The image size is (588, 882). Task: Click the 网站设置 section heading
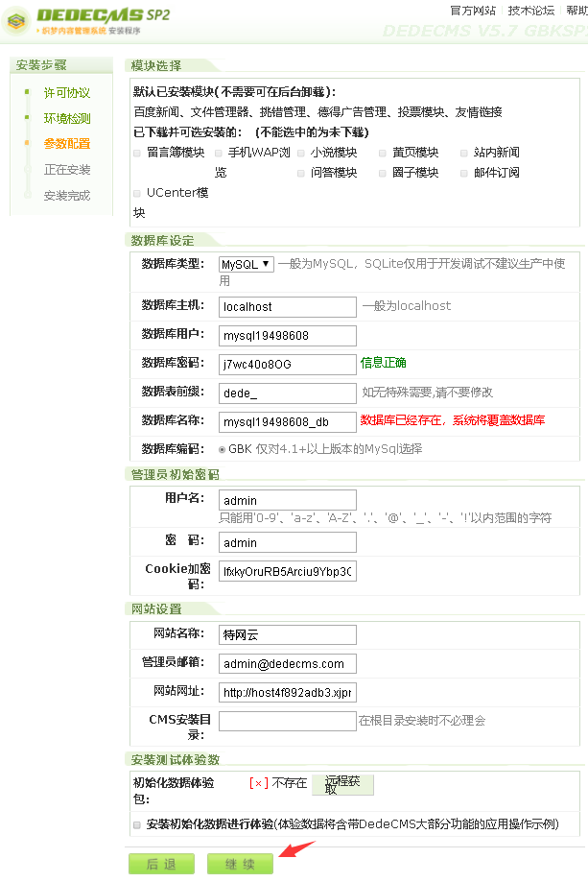click(156, 609)
